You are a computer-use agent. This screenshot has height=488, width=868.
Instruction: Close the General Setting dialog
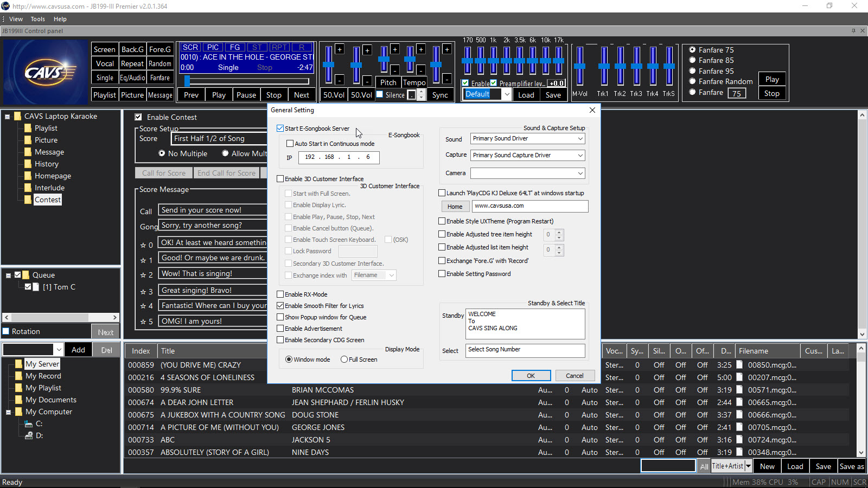(592, 110)
